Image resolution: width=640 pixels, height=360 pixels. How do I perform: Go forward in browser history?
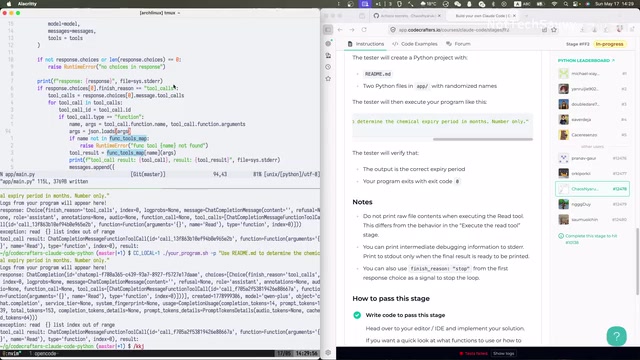click(x=352, y=30)
